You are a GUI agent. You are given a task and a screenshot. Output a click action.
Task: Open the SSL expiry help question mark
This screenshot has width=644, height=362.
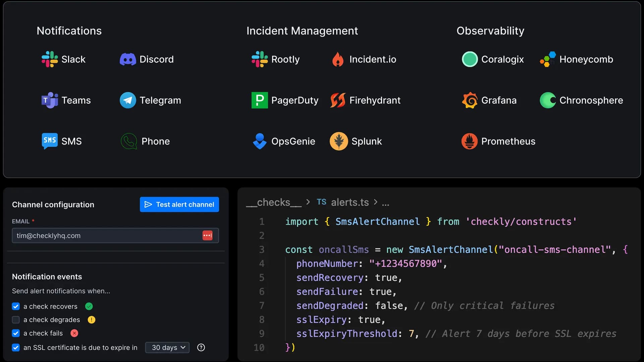pos(201,348)
